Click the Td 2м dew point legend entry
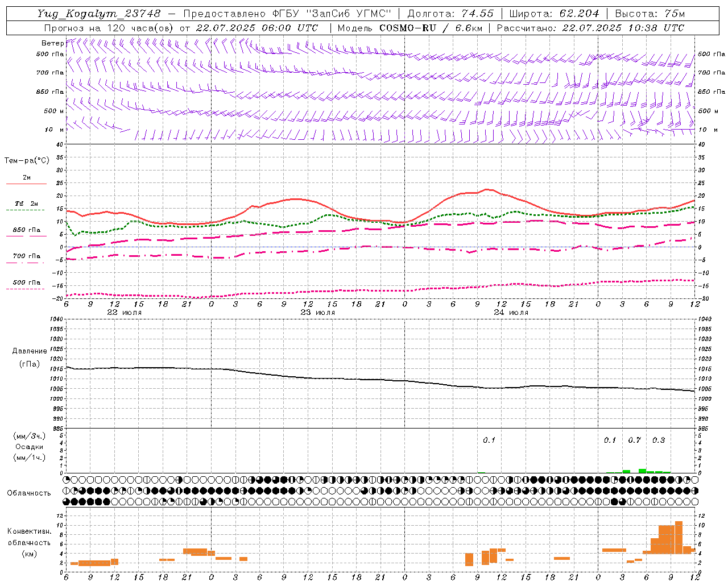The image size is (728, 582). 26,203
